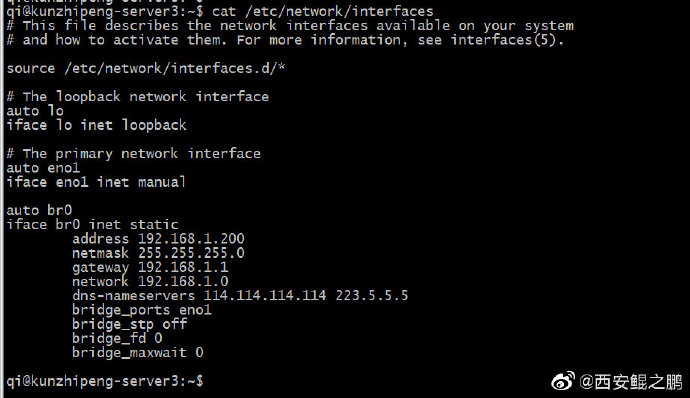This screenshot has height=398, width=690.
Task: Click the 'iface eno1 inet manual' line
Action: pyautogui.click(x=96, y=182)
